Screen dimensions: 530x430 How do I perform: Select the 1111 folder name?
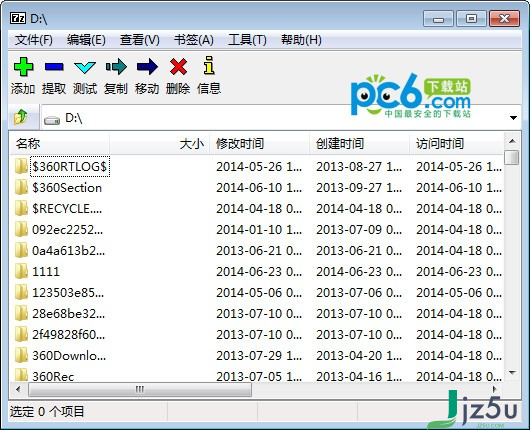coord(46,271)
